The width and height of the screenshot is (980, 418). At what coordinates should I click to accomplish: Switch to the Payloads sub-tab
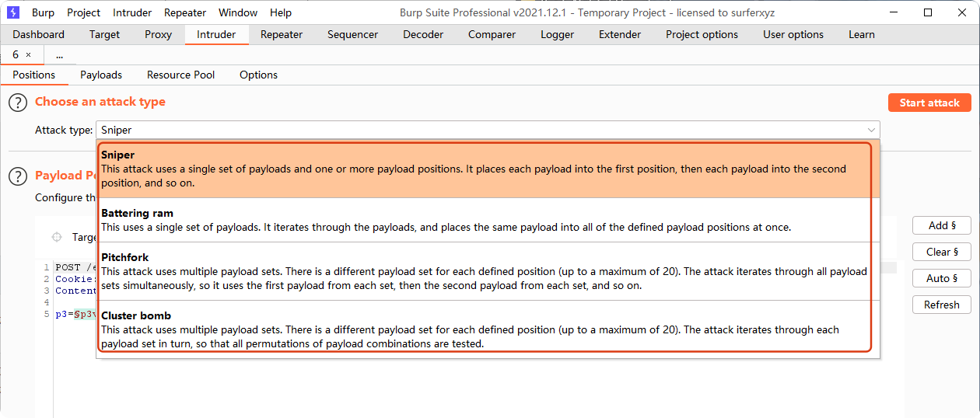101,75
